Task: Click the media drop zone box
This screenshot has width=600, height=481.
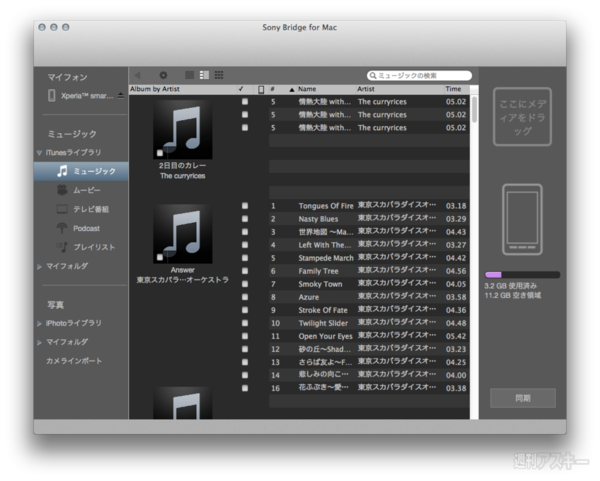Action: coord(522,117)
